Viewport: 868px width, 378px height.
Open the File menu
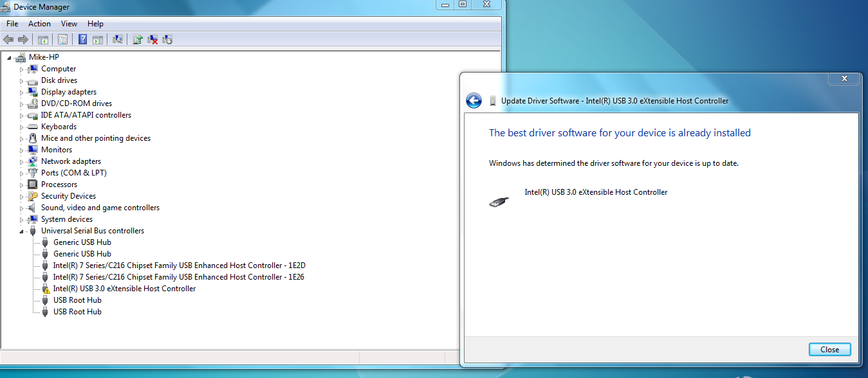(12, 24)
